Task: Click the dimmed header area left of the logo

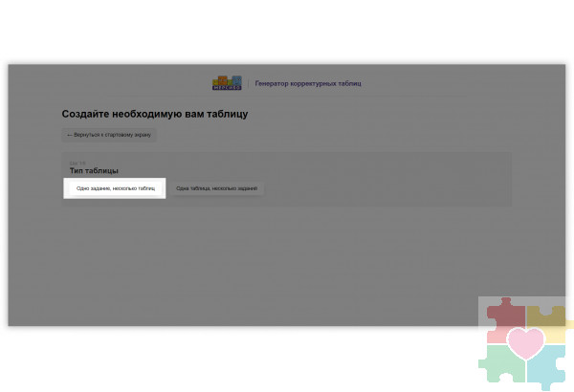Action: [115, 83]
